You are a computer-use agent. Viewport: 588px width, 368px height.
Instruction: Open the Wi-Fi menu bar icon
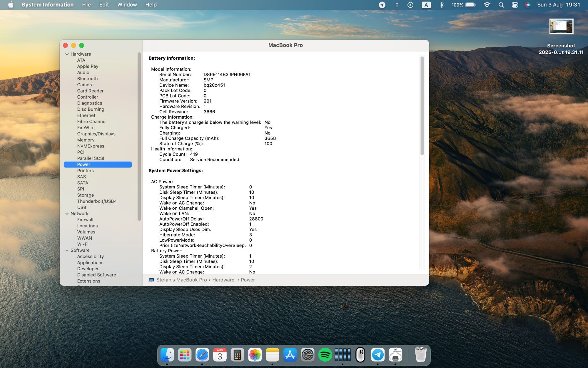tap(487, 5)
